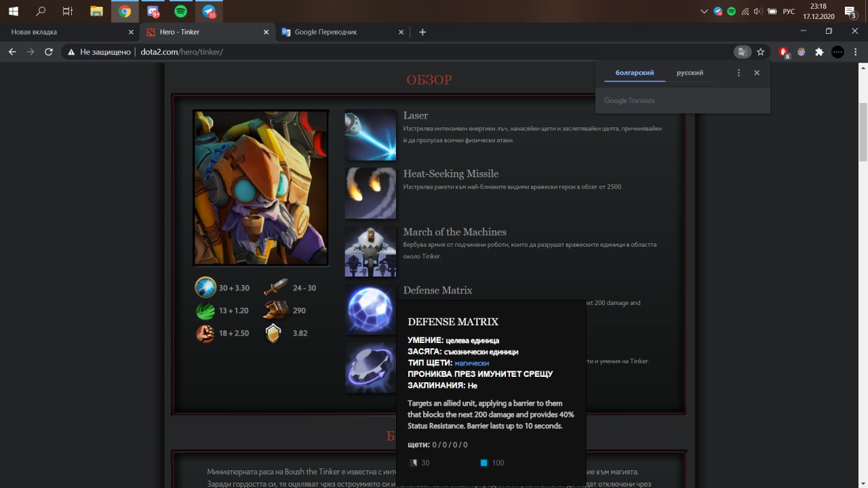Open Telegram from the taskbar
Image resolution: width=868 pixels, height=488 pixels.
(209, 11)
